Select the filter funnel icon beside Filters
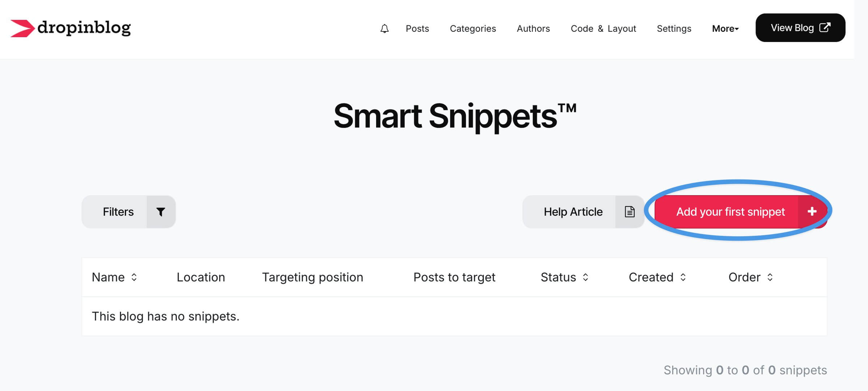The height and width of the screenshot is (391, 868). pos(161,211)
